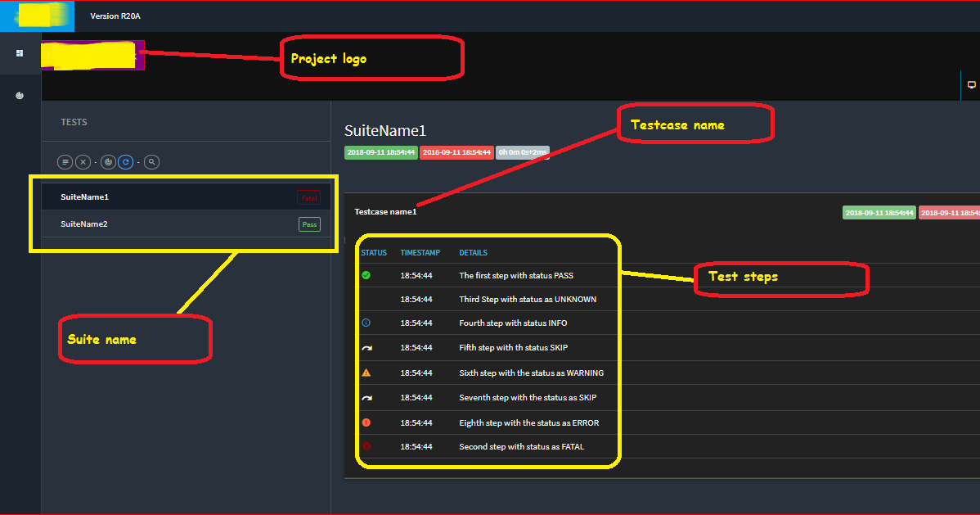Click the FATAL icon on the Second step row
The image size is (980, 515).
coord(366,446)
